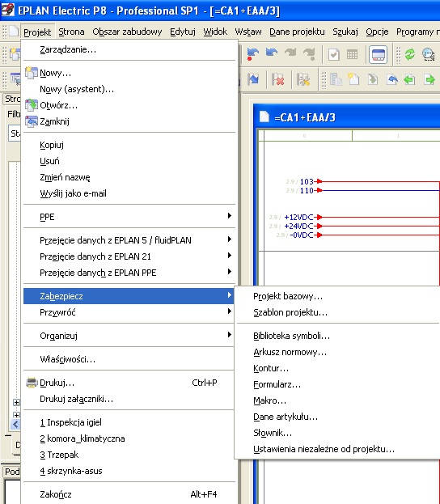Click the redo list icon with gray dot
The height and width of the screenshot is (504, 440).
pos(310,54)
